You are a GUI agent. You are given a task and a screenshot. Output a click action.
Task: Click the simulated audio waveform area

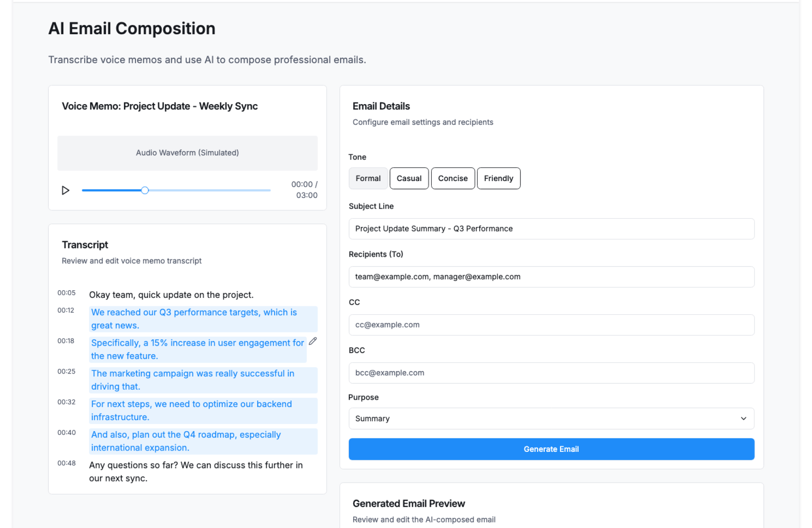click(187, 153)
